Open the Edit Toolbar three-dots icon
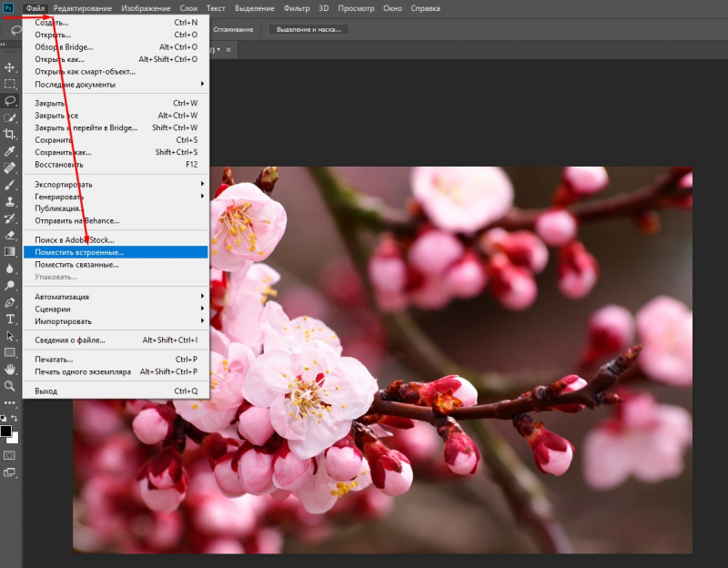This screenshot has width=728, height=568. tap(9, 402)
